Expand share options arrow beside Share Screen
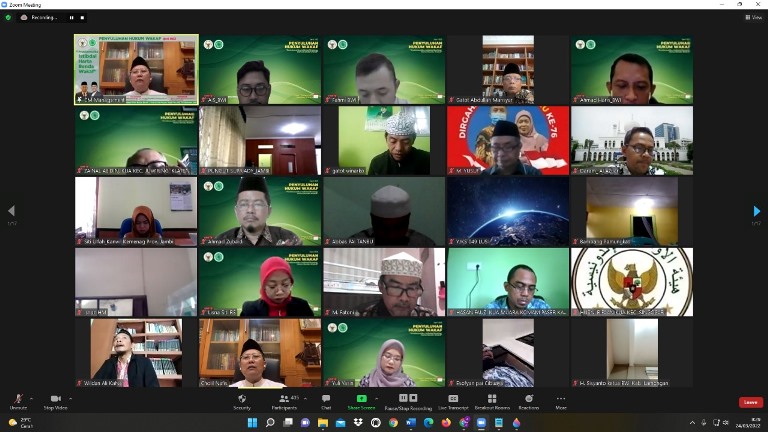The height and width of the screenshot is (432, 768). [377, 399]
